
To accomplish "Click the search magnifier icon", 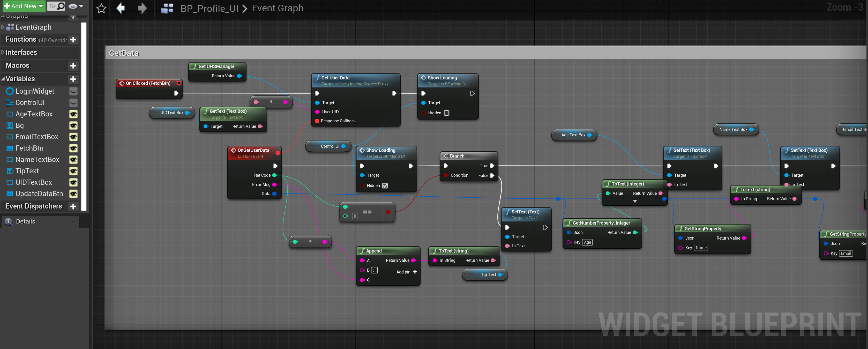I will 61,6.
